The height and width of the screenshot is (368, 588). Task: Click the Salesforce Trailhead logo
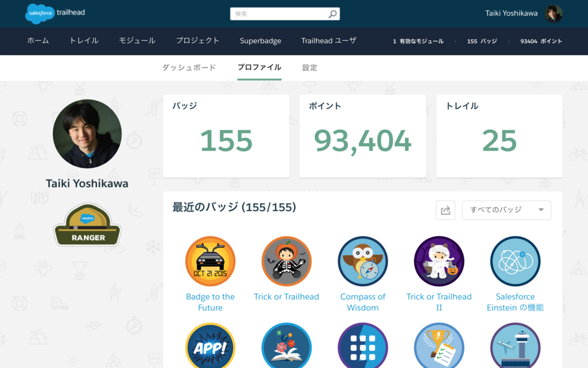[x=55, y=14]
